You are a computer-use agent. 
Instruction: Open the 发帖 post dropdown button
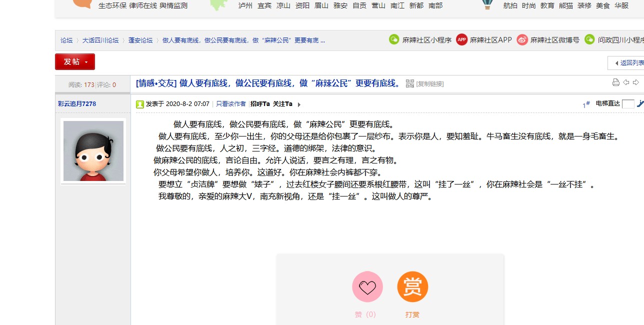[75, 61]
